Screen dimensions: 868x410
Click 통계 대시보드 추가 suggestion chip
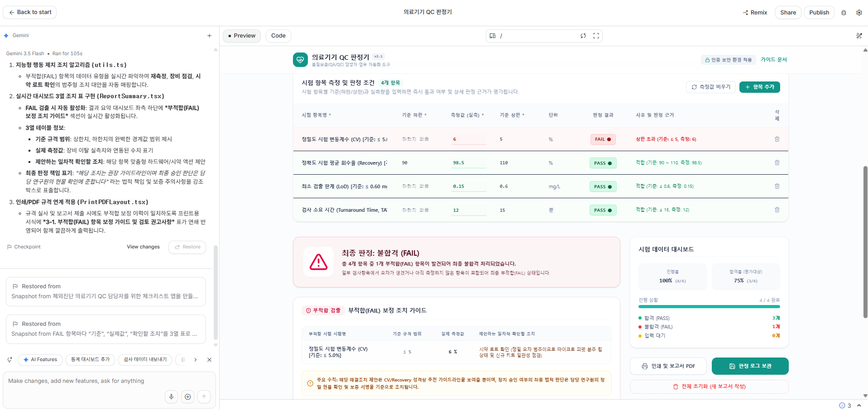90,360
